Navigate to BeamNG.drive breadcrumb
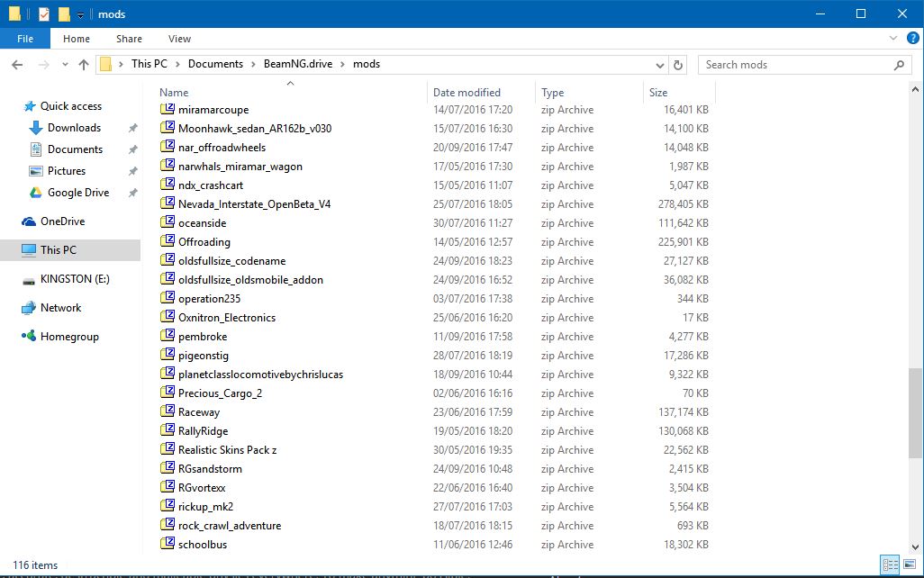 [x=297, y=64]
